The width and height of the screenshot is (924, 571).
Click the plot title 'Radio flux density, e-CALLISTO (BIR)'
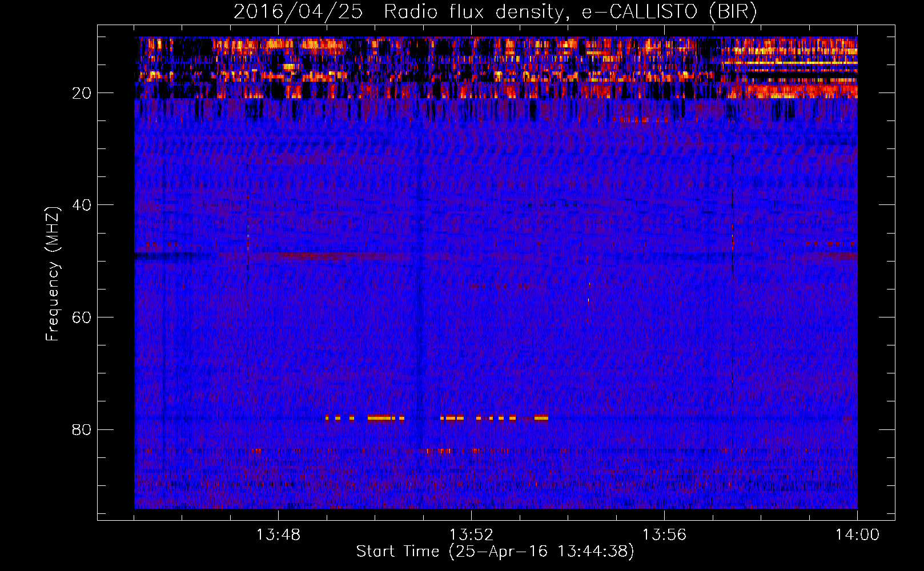pyautogui.click(x=571, y=11)
